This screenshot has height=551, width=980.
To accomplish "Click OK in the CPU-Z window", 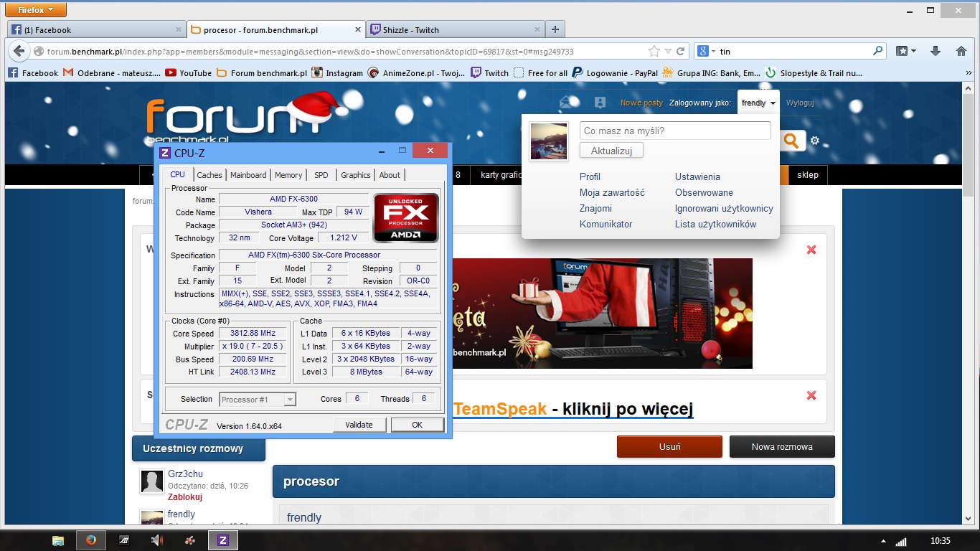I will pyautogui.click(x=418, y=425).
